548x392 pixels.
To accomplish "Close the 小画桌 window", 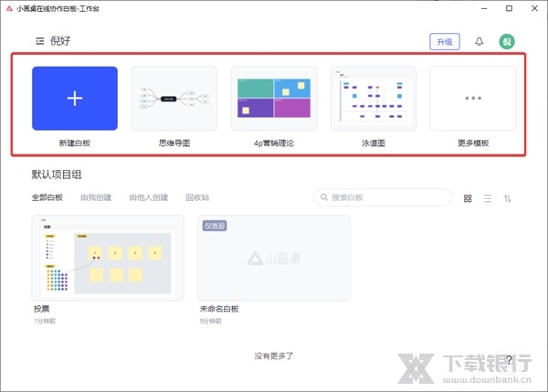I will 534,8.
